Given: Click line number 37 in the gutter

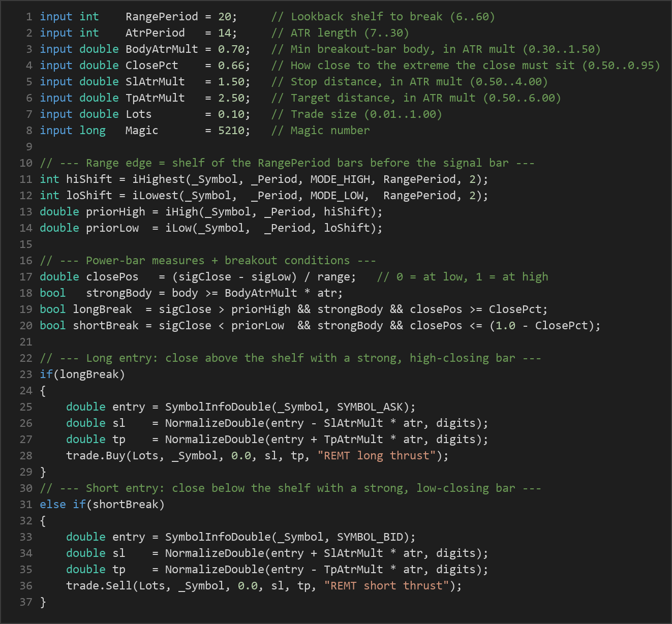Looking at the screenshot, I should tap(26, 602).
